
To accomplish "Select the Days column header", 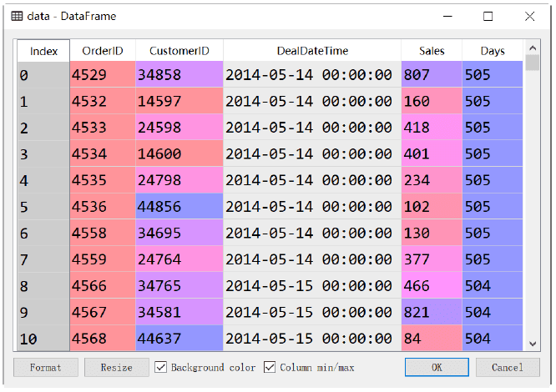I will [x=493, y=51].
